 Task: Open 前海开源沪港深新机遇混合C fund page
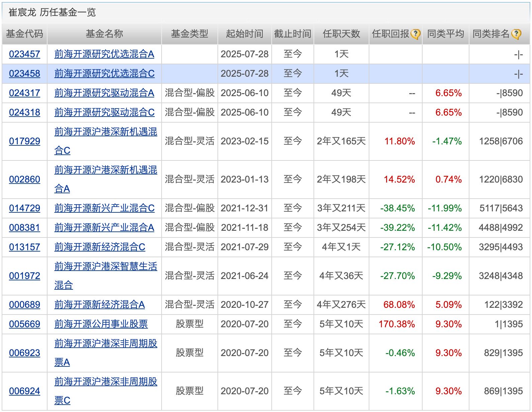coord(105,132)
